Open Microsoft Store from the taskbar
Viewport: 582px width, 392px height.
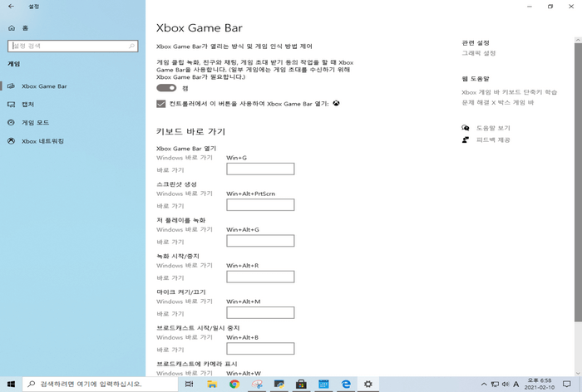point(301,385)
